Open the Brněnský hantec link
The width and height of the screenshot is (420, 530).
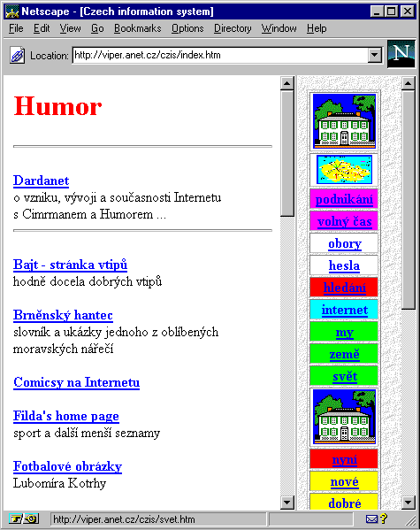coord(63,315)
